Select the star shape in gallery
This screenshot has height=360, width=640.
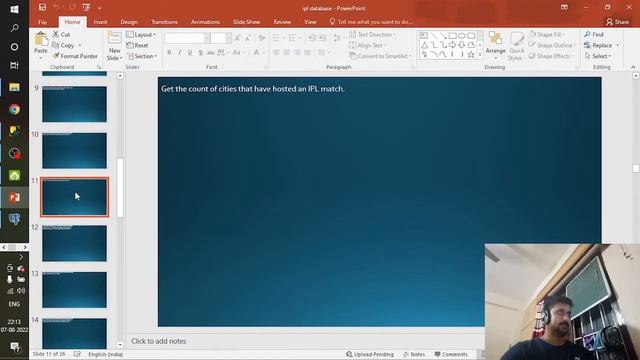(x=471, y=54)
